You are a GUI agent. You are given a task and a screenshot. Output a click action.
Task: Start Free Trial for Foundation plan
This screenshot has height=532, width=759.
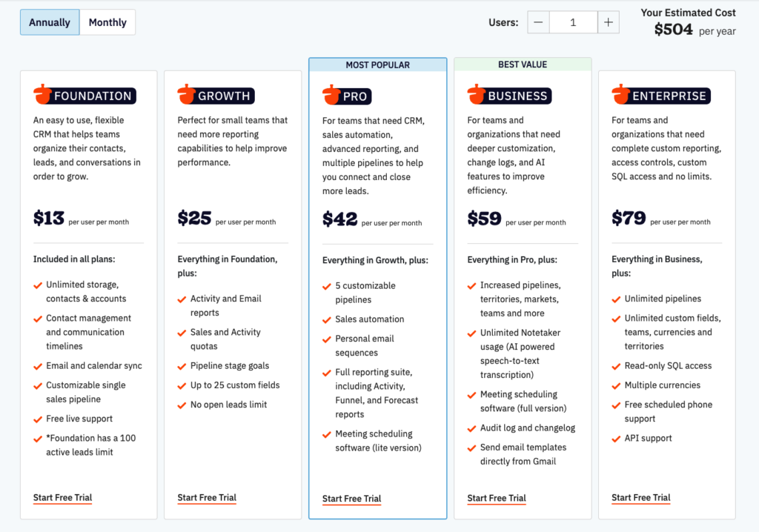pos(62,497)
